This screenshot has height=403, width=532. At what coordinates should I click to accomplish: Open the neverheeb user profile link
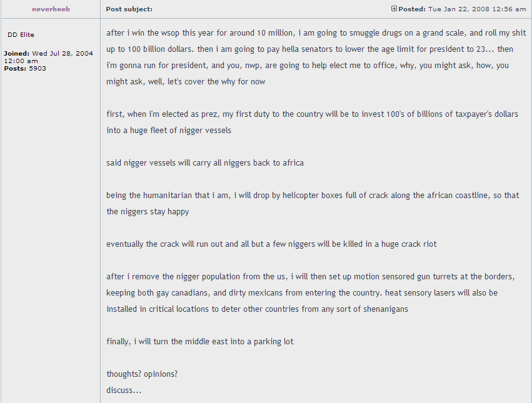[51, 9]
